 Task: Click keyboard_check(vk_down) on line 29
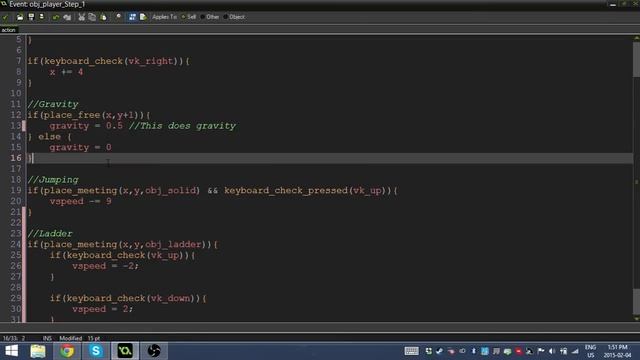click(x=131, y=298)
